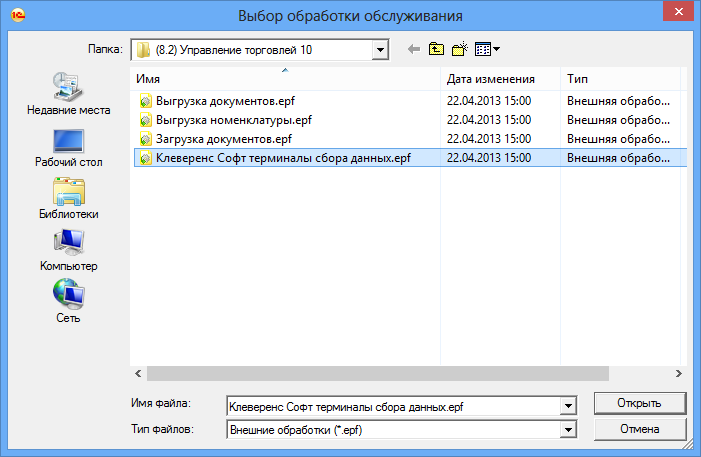Click the folder name (8.2) Управление торговлей 10
Viewport: 701px width, 457px height.
[x=234, y=50]
